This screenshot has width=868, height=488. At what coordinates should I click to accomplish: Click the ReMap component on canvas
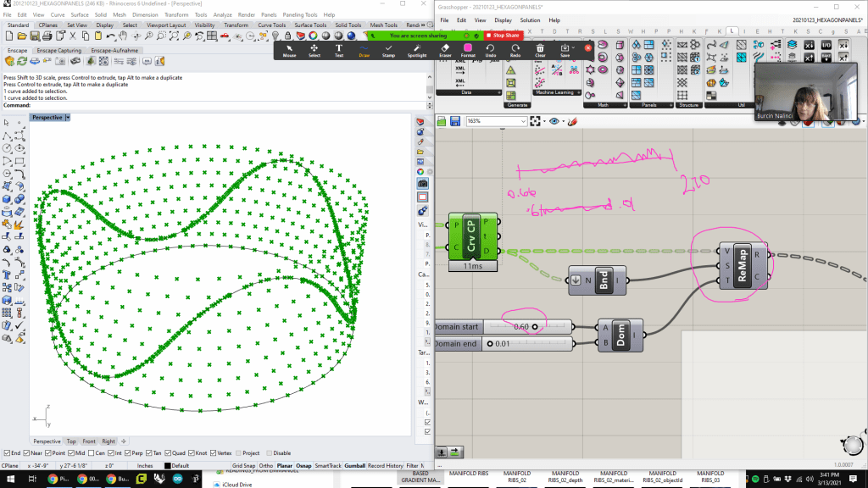743,264
